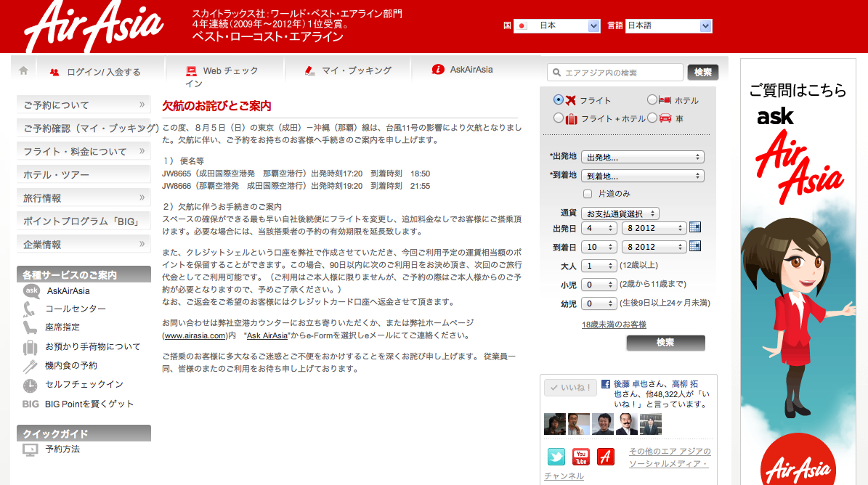868x485 pixels.
Task: Click the seat selection icon
Action: (30, 327)
